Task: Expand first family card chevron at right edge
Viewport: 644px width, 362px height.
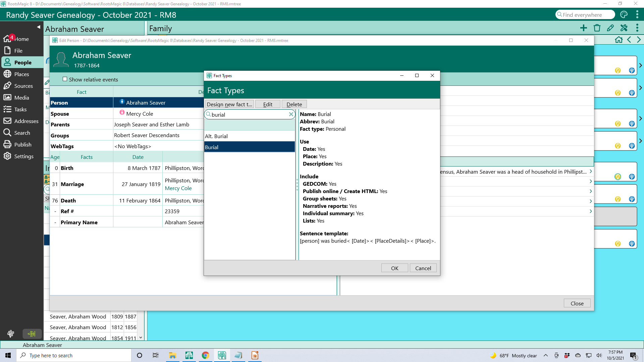Action: (x=640, y=65)
